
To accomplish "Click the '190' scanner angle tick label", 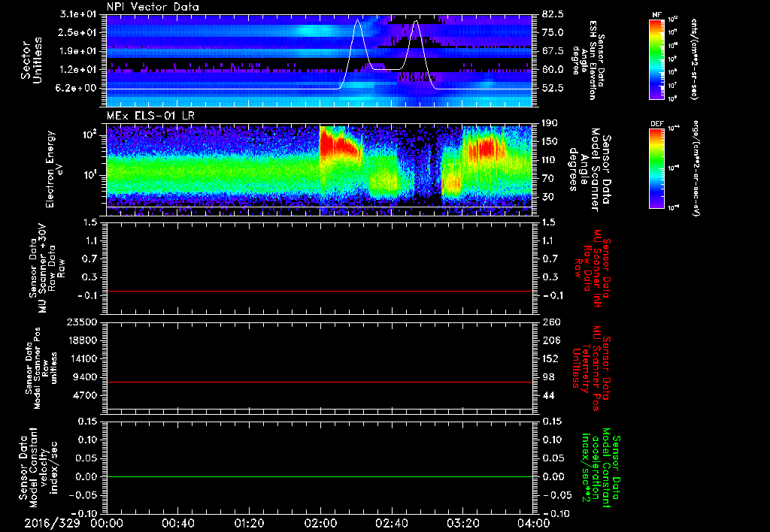I will pos(550,123).
